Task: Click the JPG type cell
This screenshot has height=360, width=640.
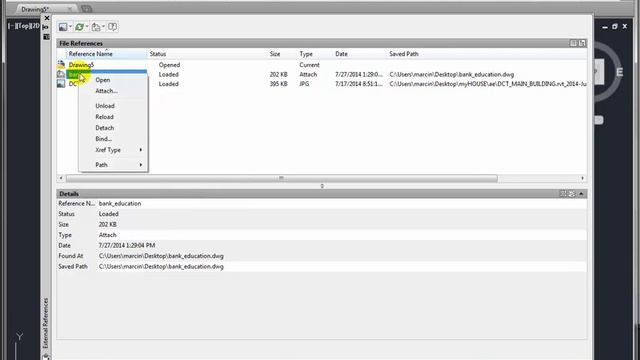Action: click(304, 84)
